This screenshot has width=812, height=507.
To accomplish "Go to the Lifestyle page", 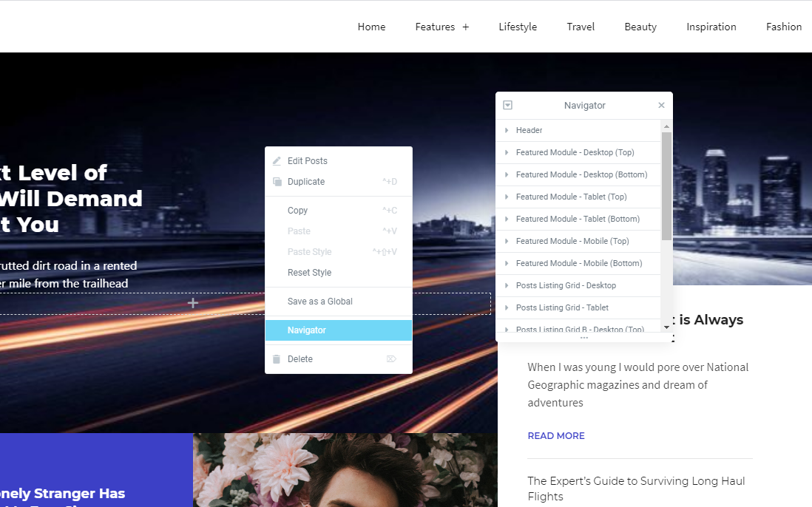I will pyautogui.click(x=518, y=27).
